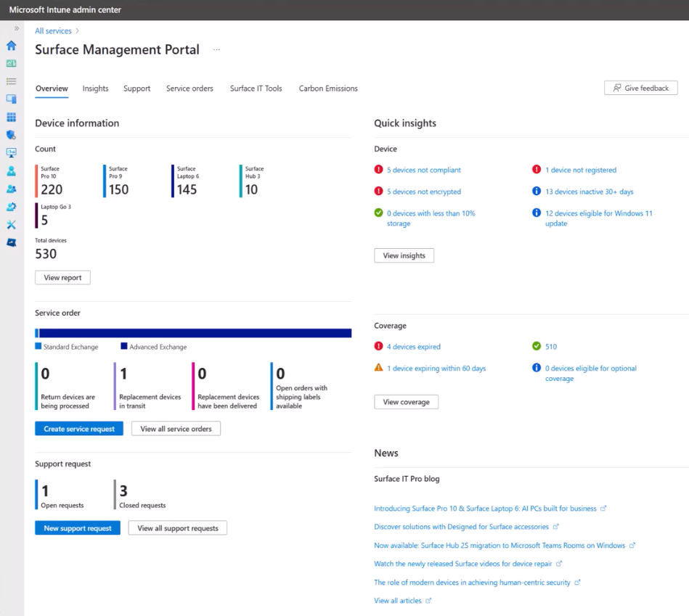Open the Dashboard icon in the left sidebar
The image size is (689, 616).
pos(10,62)
